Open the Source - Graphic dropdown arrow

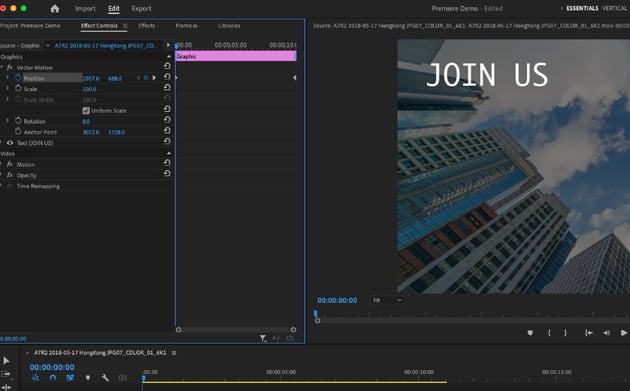pos(47,45)
